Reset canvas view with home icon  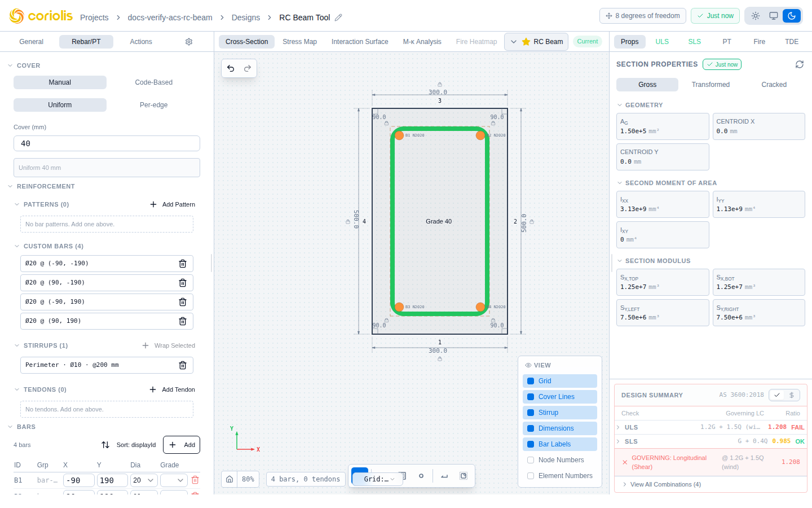(x=230, y=479)
